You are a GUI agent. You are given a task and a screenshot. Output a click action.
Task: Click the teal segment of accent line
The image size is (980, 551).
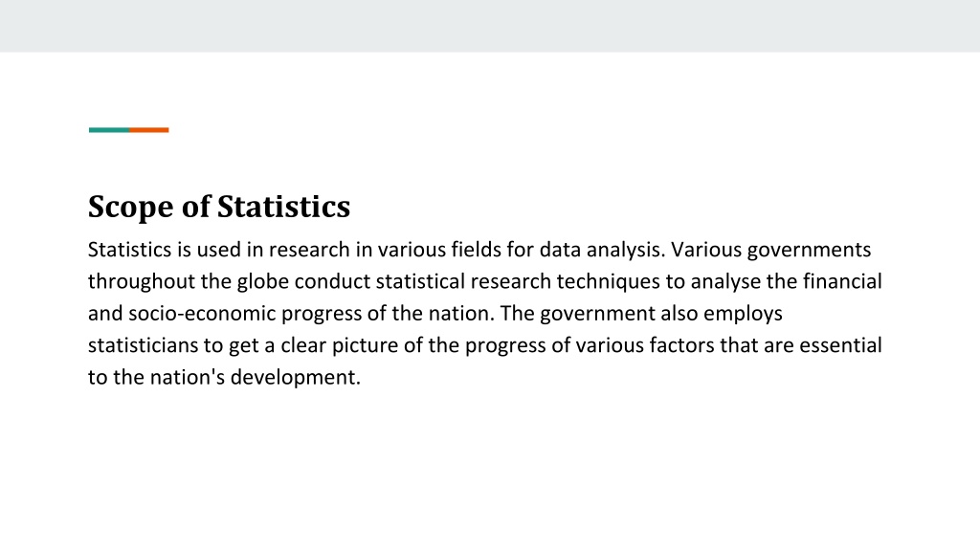click(x=109, y=130)
